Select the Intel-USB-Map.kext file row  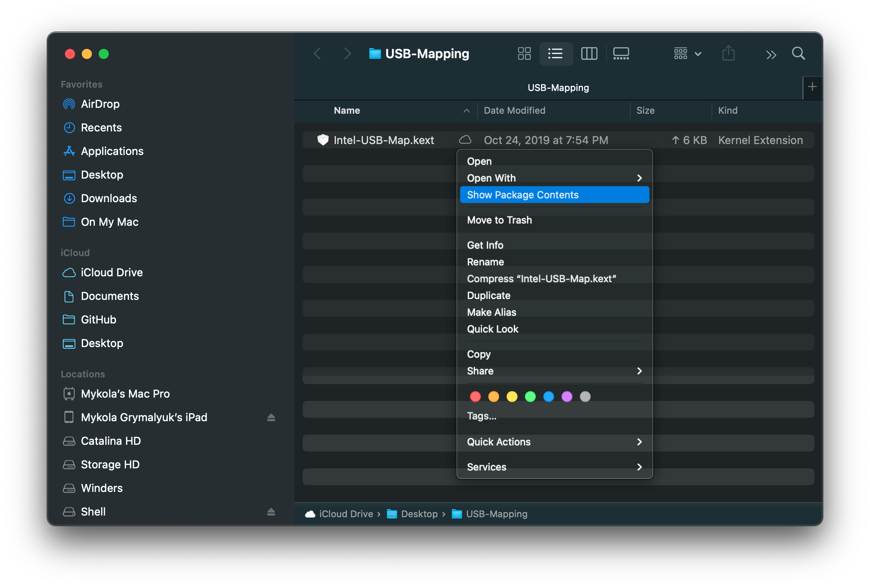384,140
